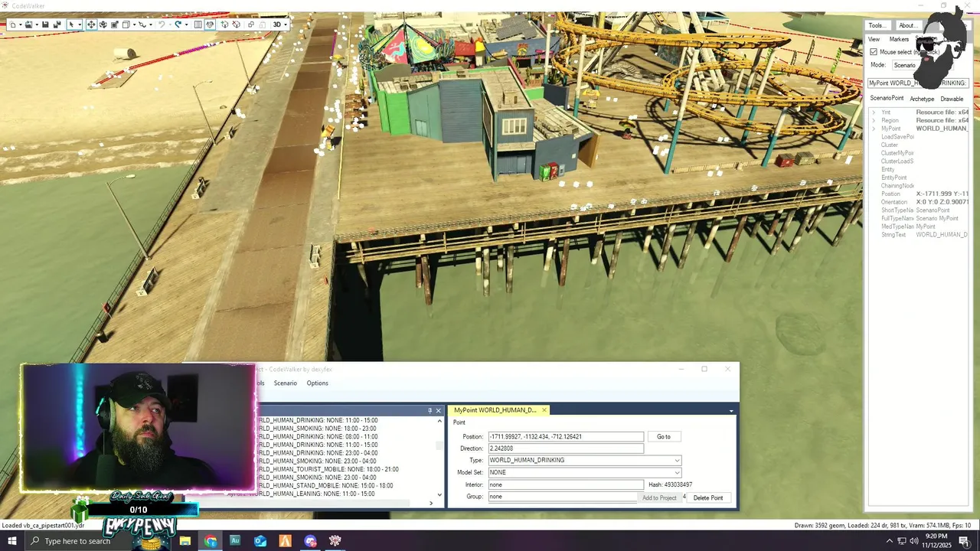Open Outlook from taskbar
The image size is (980, 551).
coord(260,541)
